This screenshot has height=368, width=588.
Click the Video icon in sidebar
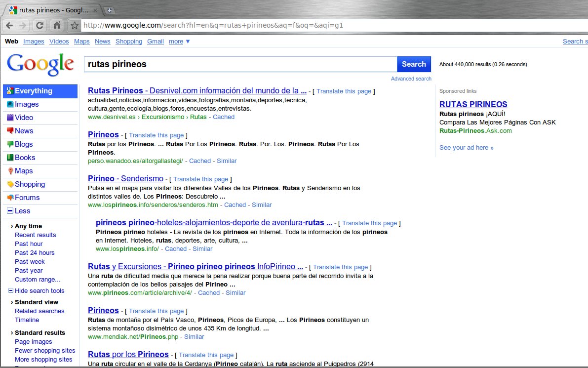10,118
